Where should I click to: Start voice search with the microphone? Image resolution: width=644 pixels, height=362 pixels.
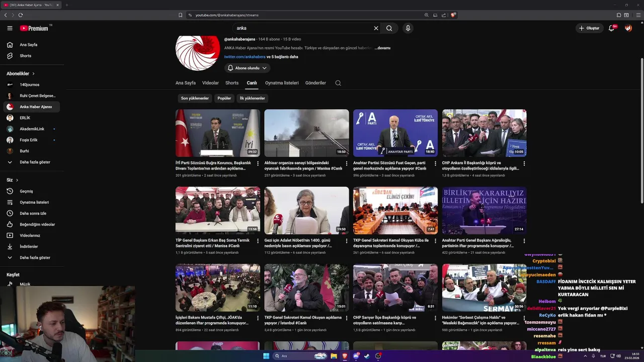click(x=408, y=28)
